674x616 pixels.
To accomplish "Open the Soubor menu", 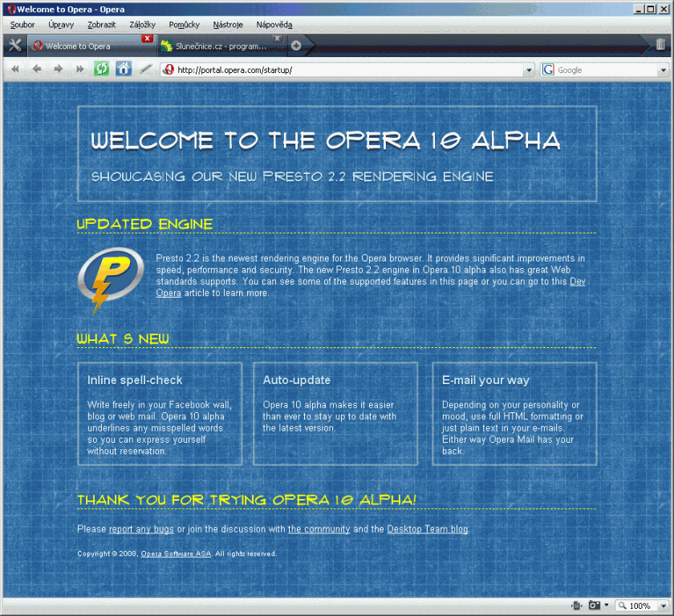I will pos(22,25).
